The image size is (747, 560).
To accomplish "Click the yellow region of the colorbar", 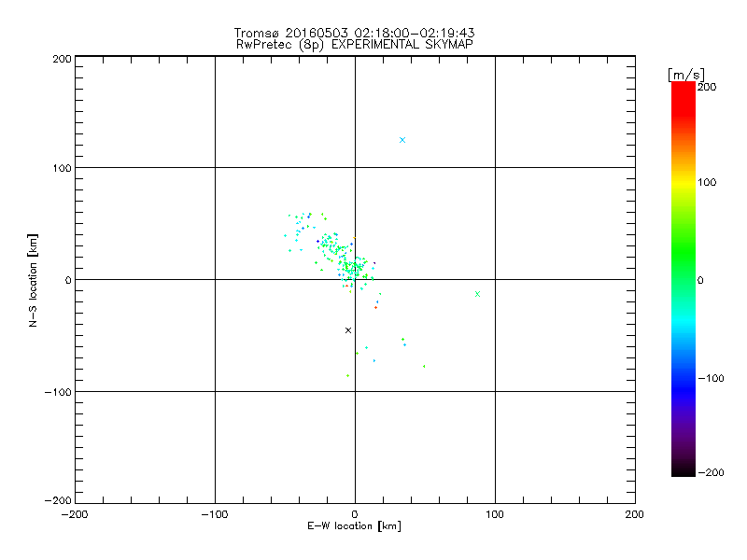I will [684, 183].
